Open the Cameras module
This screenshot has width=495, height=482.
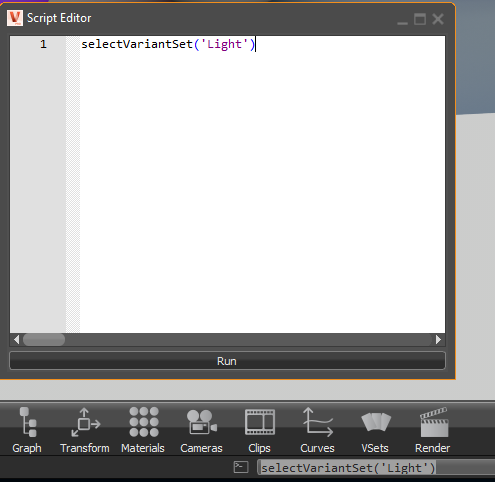pos(201,430)
